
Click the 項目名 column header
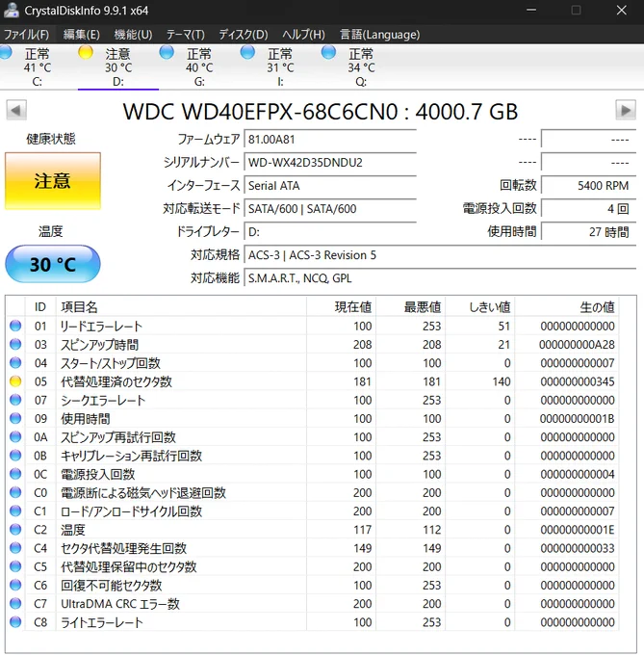coord(181,307)
